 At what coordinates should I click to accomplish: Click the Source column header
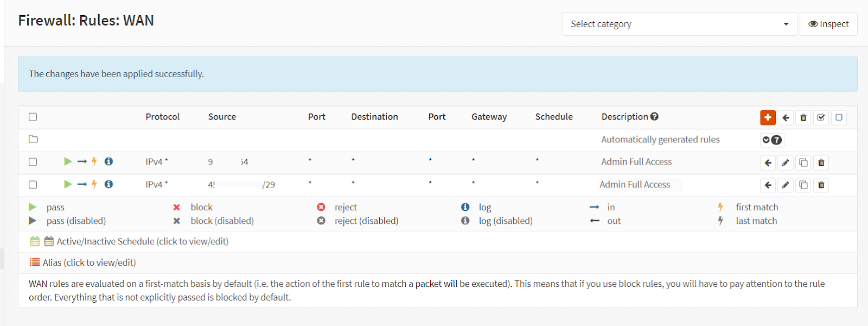pos(222,116)
